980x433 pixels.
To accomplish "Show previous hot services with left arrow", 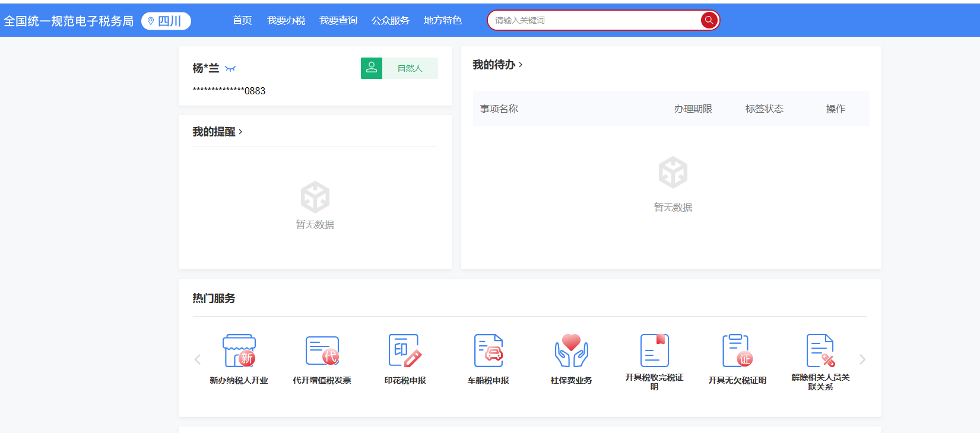I will pos(198,359).
